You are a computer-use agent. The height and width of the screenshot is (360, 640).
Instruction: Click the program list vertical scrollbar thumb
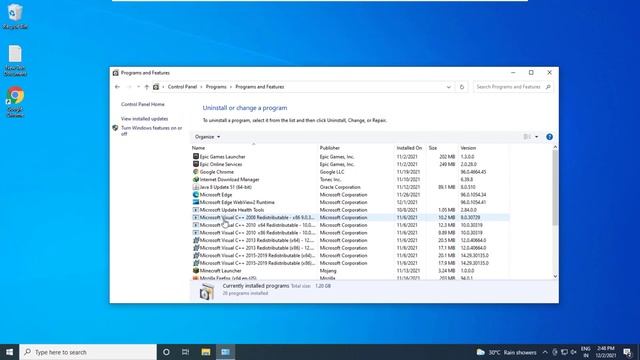555,188
